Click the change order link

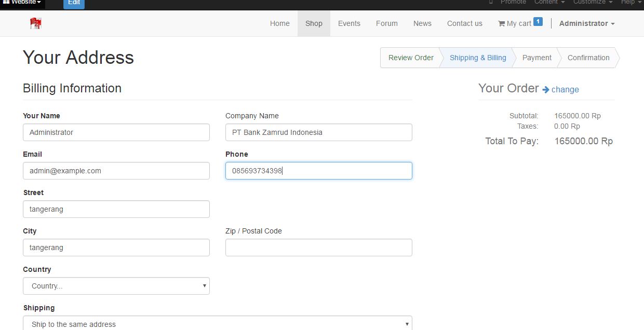(x=565, y=89)
